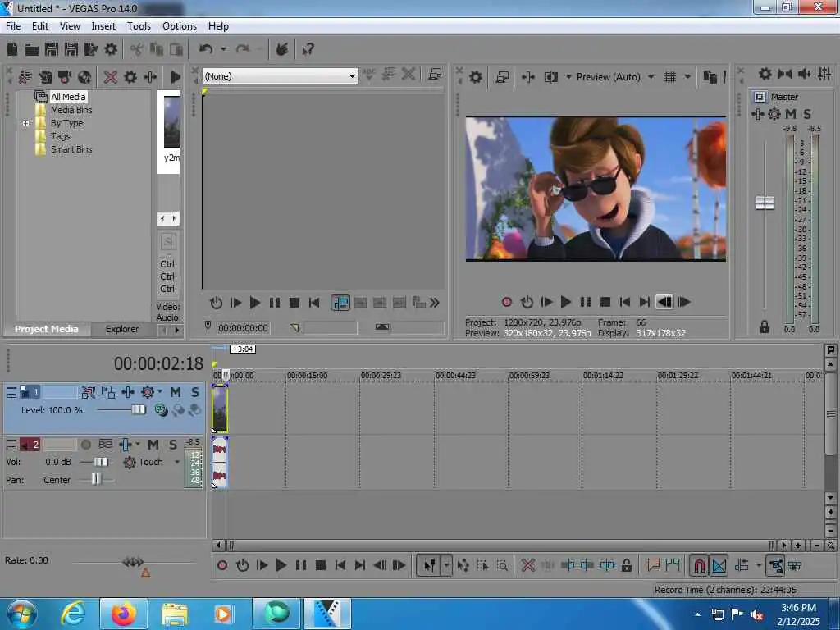The width and height of the screenshot is (840, 630).
Task: Expand more trimmer buttons chevron
Action: [435, 303]
